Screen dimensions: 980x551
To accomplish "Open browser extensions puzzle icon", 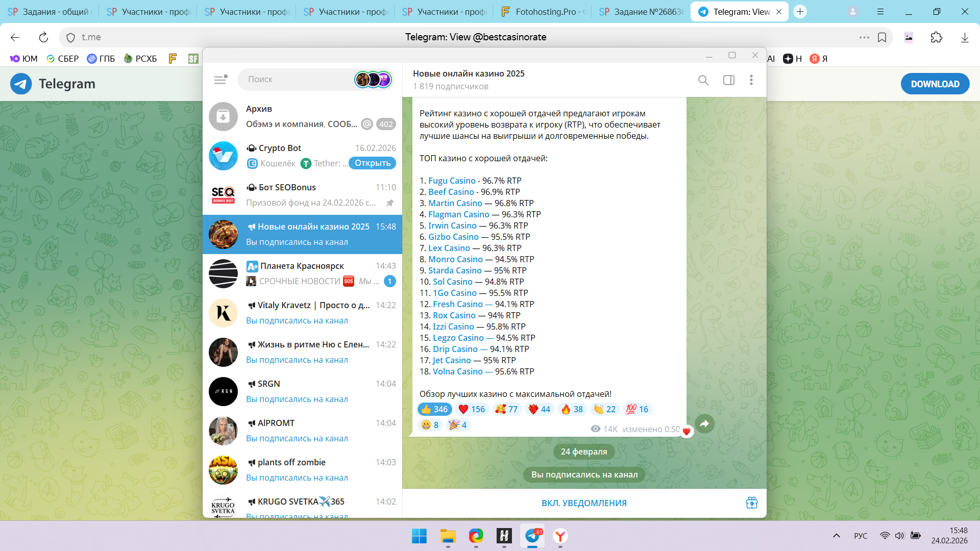I will coord(936,37).
